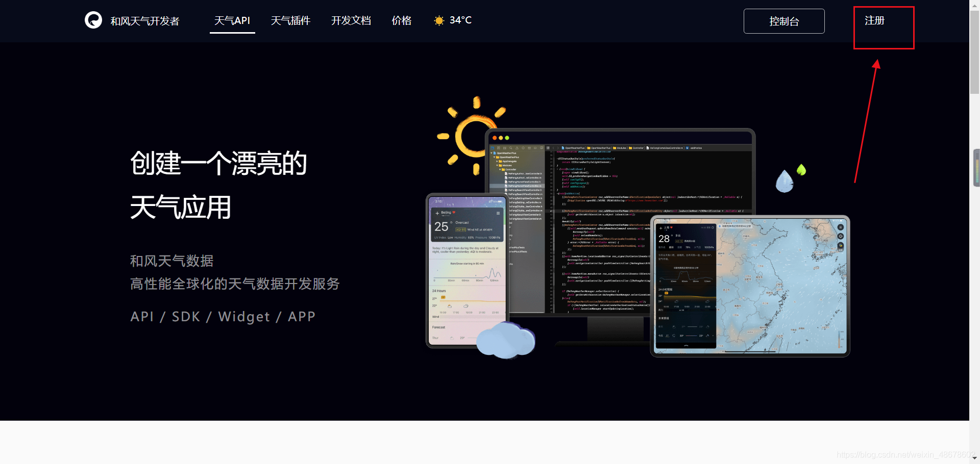
Task: Select the 天气API menu item
Action: [x=232, y=20]
